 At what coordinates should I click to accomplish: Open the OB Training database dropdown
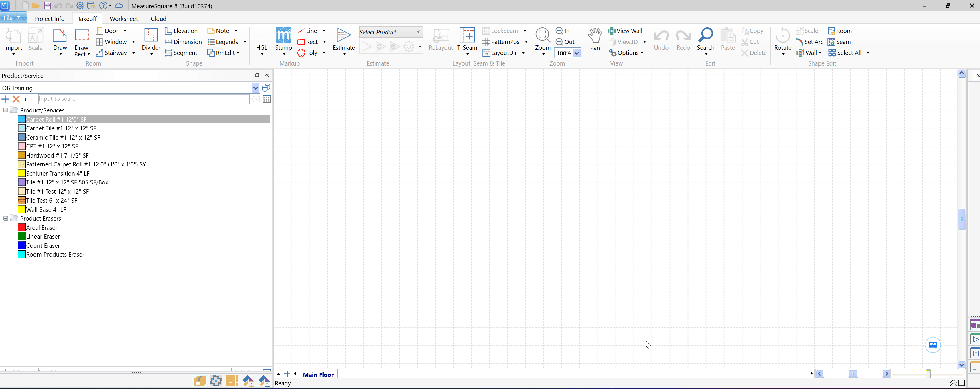255,88
